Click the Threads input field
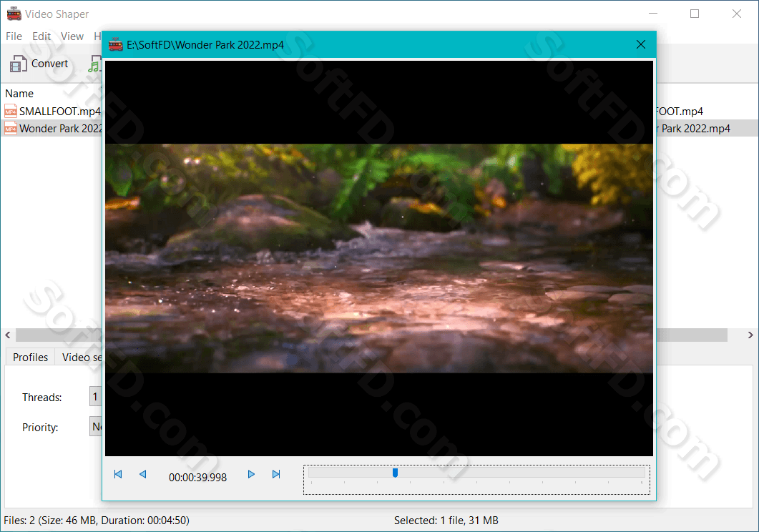Viewport: 759px width, 532px height. (95, 397)
